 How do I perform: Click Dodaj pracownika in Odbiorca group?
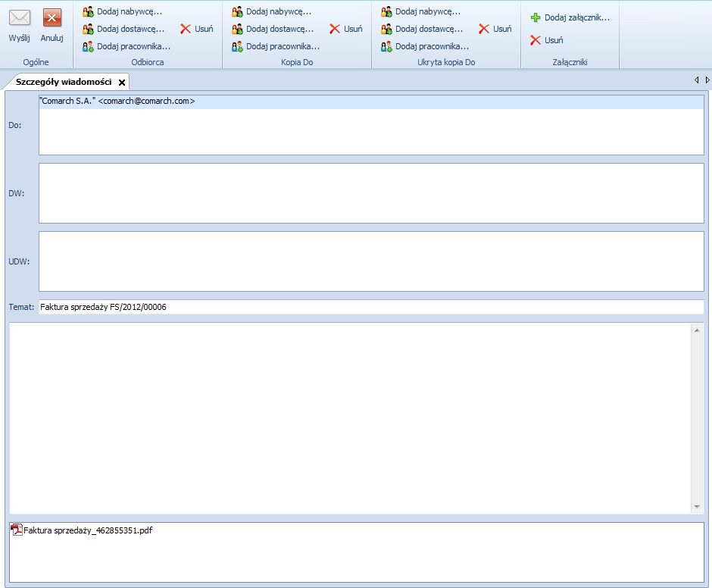click(126, 46)
